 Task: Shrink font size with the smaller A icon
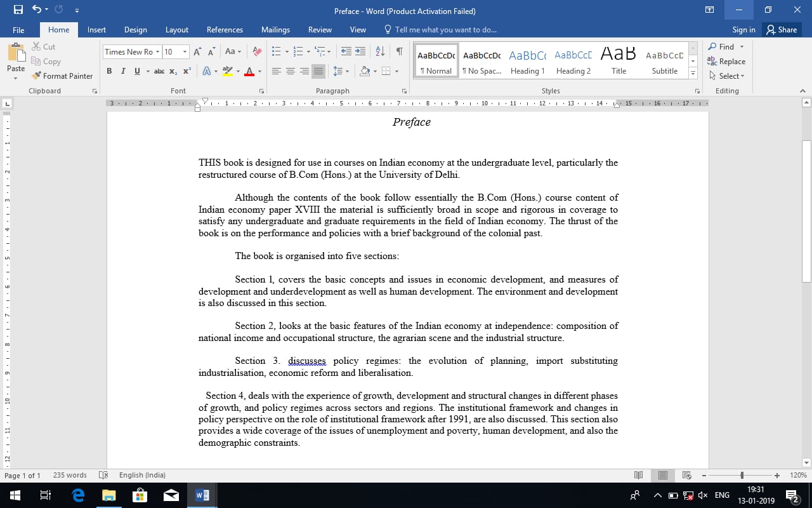point(211,51)
